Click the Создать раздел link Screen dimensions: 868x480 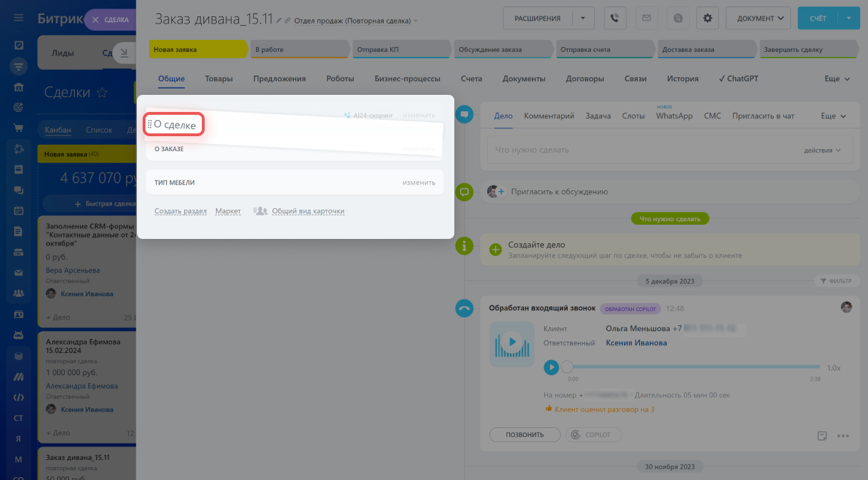coord(180,211)
